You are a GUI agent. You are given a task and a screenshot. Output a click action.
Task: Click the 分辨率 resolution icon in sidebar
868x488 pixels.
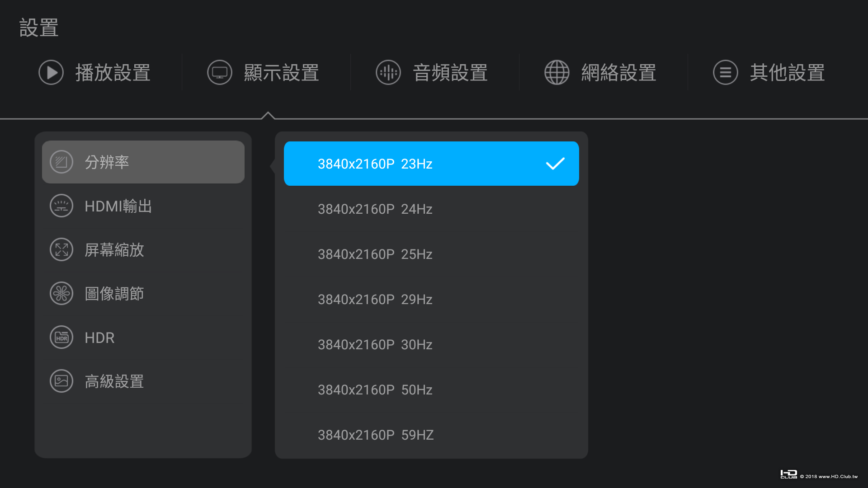(61, 162)
